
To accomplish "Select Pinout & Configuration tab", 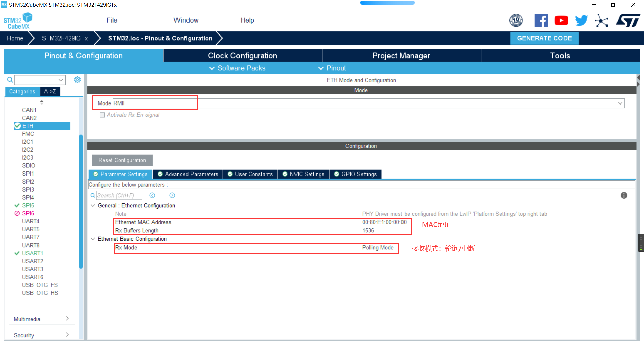I will 84,56.
